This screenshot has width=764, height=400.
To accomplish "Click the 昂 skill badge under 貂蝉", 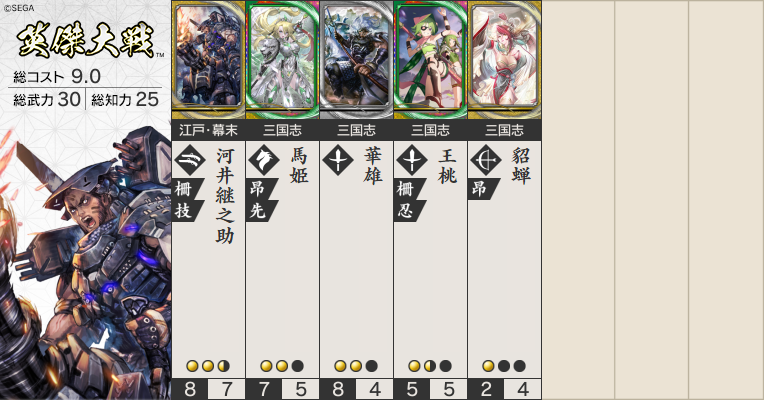I will pyautogui.click(x=482, y=189).
